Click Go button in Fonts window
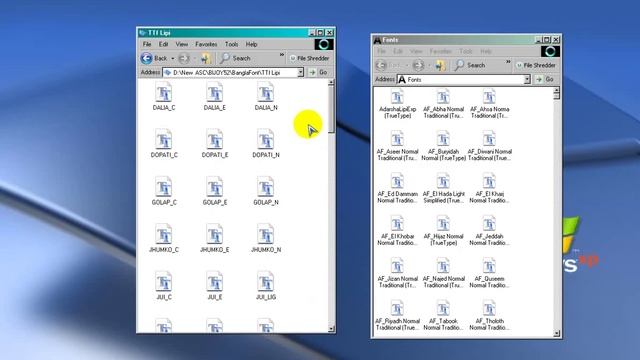640x360 pixels. [545, 79]
